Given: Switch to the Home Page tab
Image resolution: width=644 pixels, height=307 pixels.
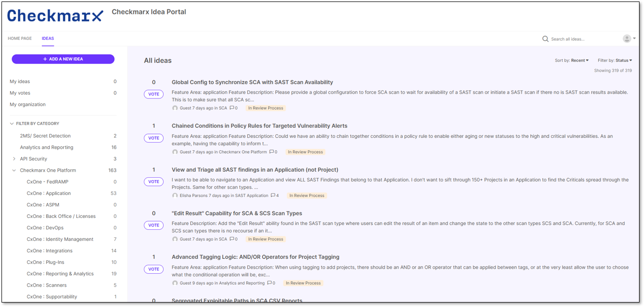Looking at the screenshot, I should tap(20, 38).
